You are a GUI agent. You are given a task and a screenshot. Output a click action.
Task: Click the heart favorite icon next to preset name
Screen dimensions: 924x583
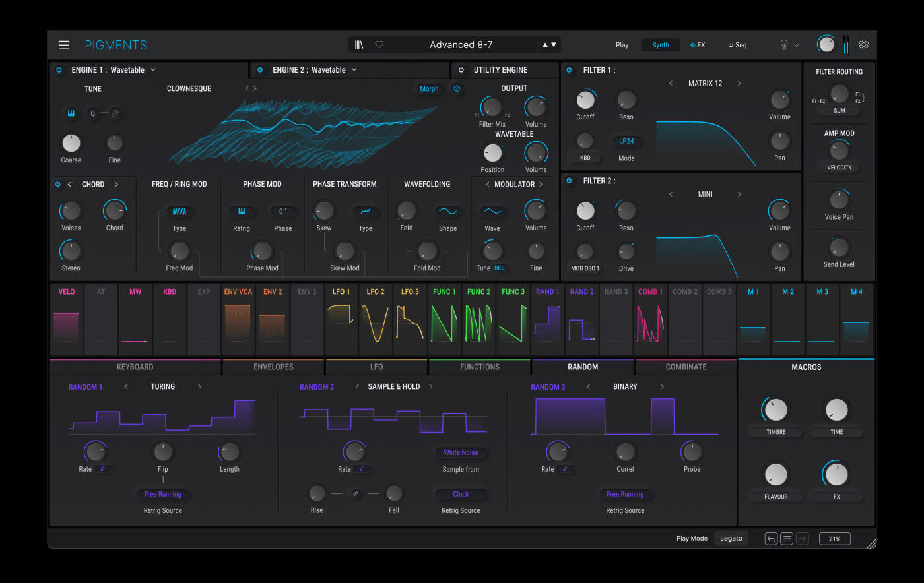(x=379, y=44)
